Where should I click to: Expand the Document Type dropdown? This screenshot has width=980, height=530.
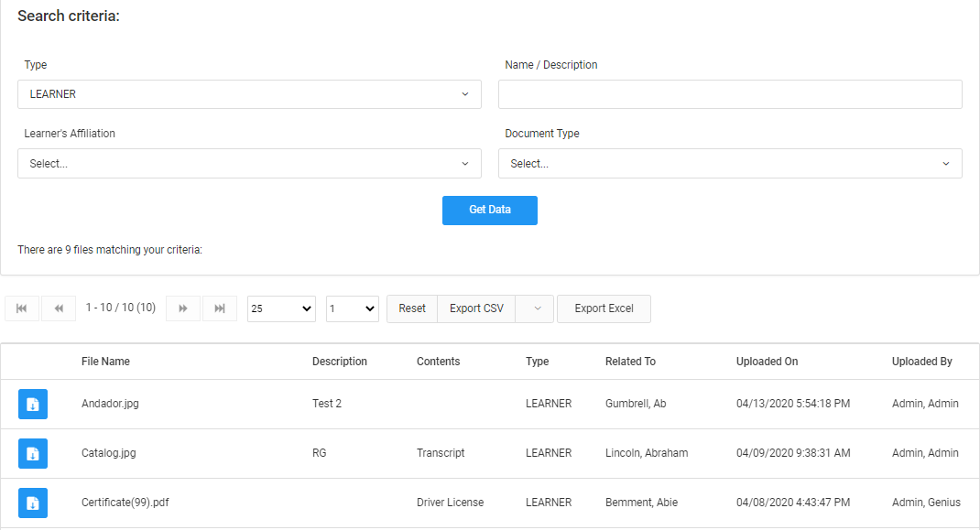click(x=730, y=164)
